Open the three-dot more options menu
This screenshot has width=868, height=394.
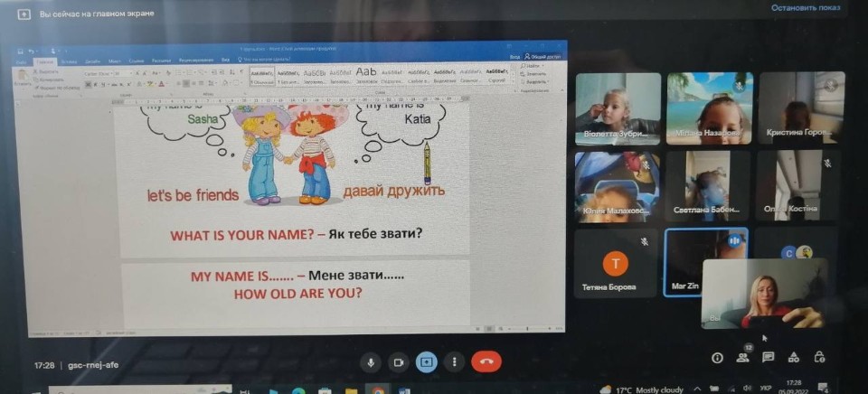pyautogui.click(x=453, y=361)
